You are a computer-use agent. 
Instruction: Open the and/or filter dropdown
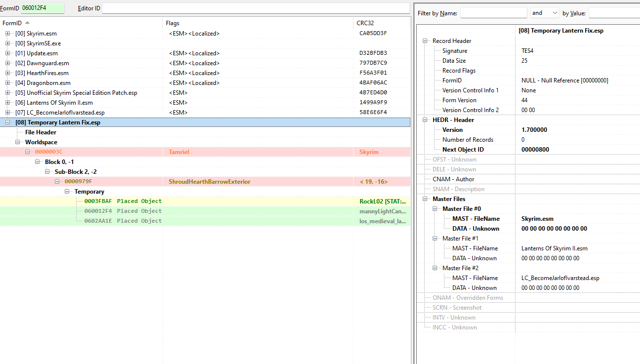pyautogui.click(x=545, y=13)
